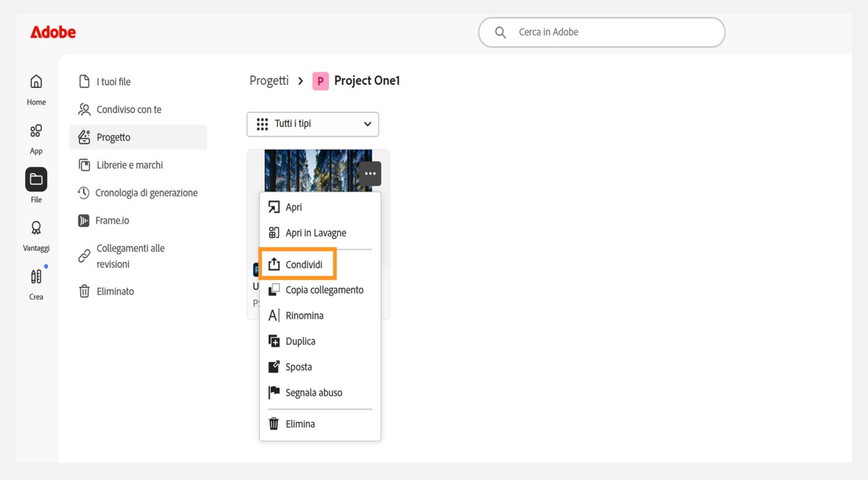The height and width of the screenshot is (480, 868).
Task: Open I tuoi file
Action: [x=138, y=81]
